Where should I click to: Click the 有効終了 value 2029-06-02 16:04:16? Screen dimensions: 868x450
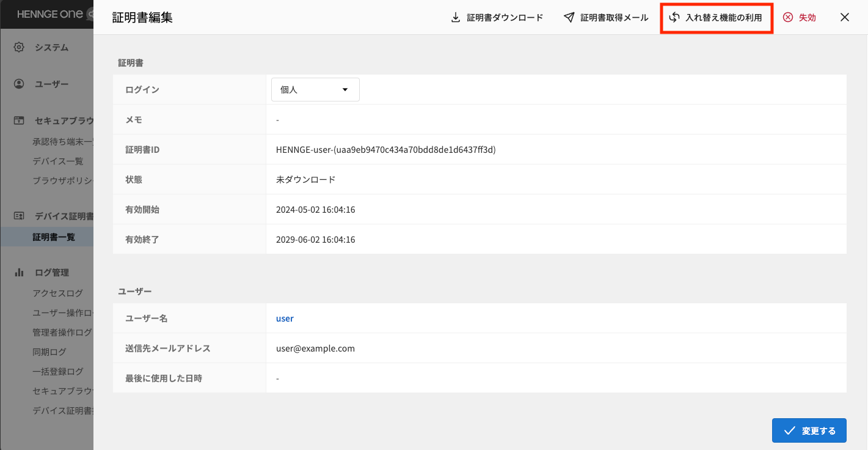coord(316,240)
